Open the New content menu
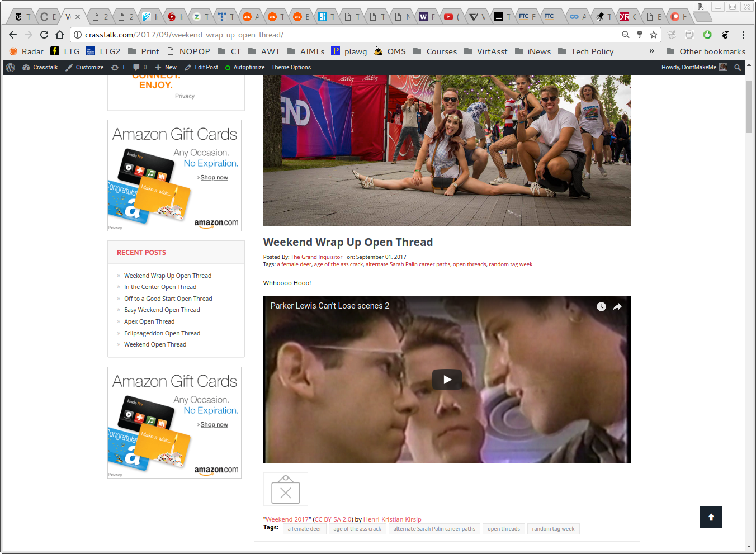Viewport: 756px width, 554px height. [x=166, y=67]
